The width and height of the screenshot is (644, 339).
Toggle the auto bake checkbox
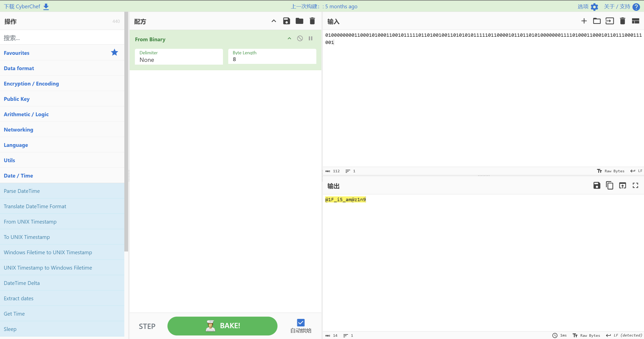301,323
